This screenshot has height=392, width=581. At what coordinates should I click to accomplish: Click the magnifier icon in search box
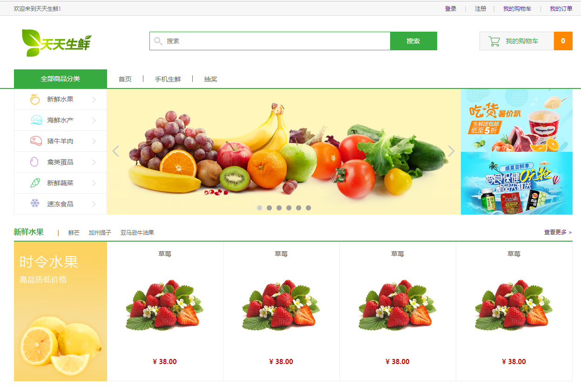pyautogui.click(x=158, y=41)
